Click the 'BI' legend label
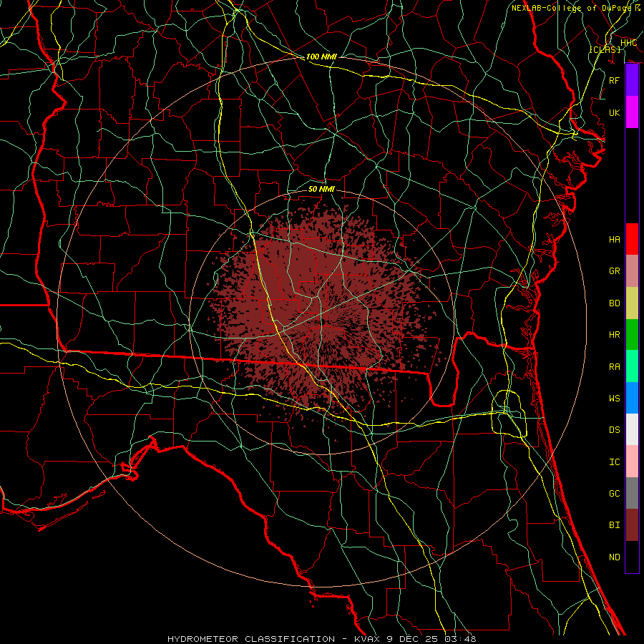644x644 pixels. click(615, 525)
